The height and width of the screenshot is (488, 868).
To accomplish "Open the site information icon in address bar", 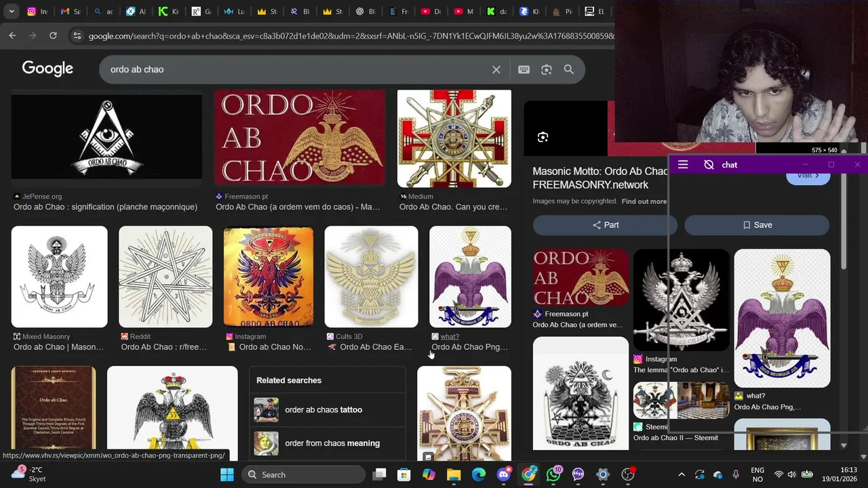I will point(77,36).
